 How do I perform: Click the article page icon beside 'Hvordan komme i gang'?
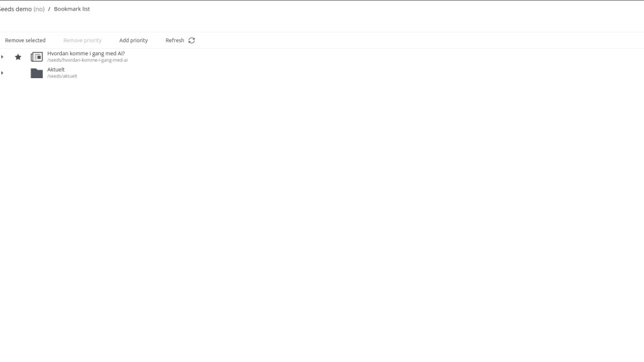point(36,57)
